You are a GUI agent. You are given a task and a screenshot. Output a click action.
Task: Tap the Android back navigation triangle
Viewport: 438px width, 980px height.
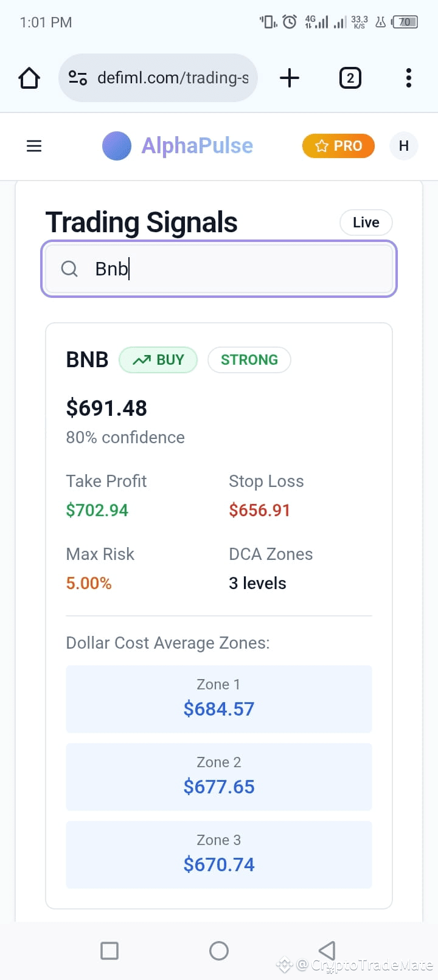[327, 951]
